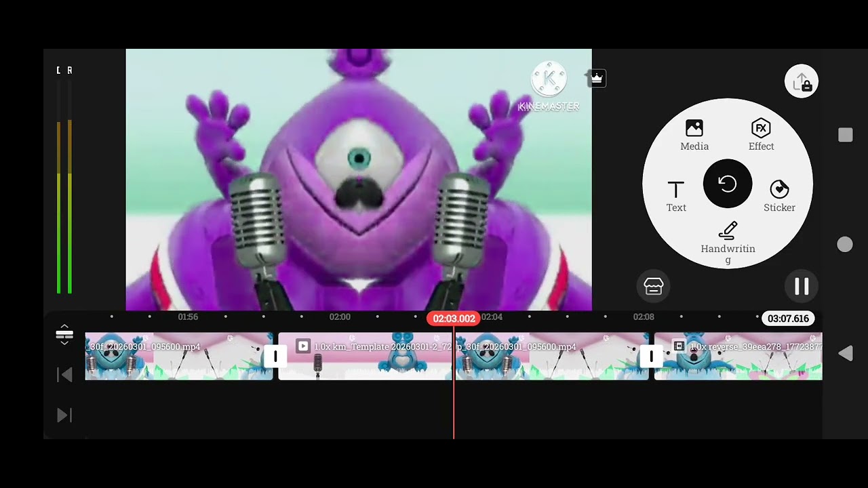Jump to the next clip end
868x488 pixels.
(64, 415)
